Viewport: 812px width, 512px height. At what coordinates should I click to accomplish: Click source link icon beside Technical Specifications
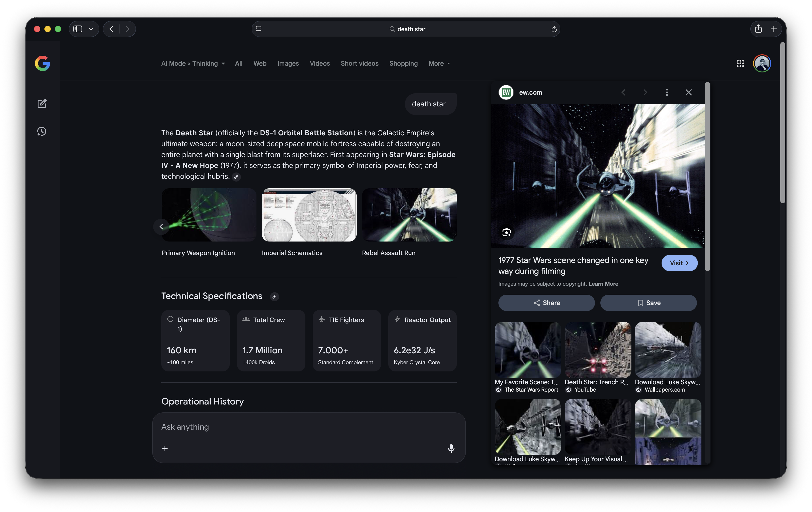275,297
